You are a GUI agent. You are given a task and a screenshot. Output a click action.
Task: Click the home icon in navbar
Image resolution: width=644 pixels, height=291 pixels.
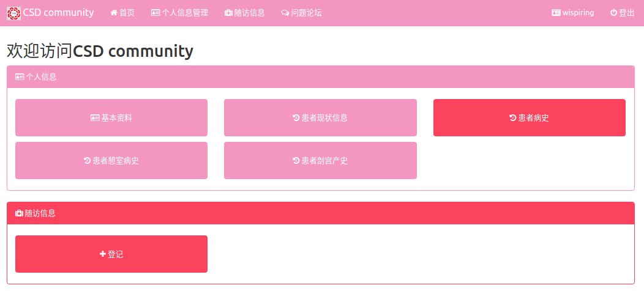coord(114,13)
